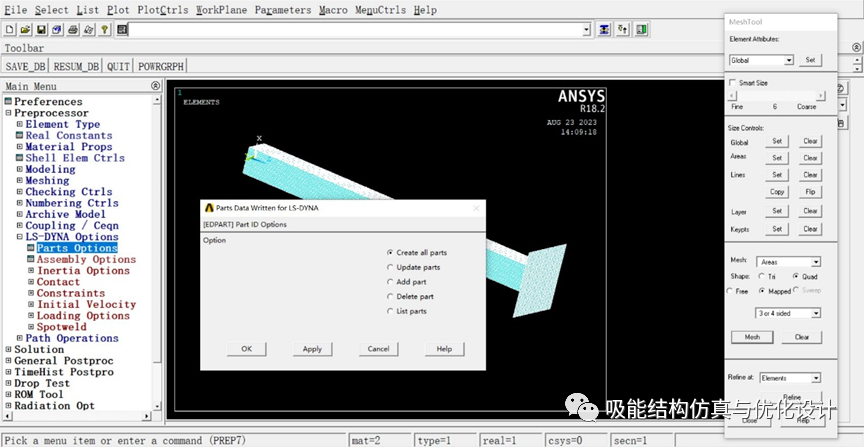
Task: Click Smart Size slider right arrow
Action: coord(821,95)
